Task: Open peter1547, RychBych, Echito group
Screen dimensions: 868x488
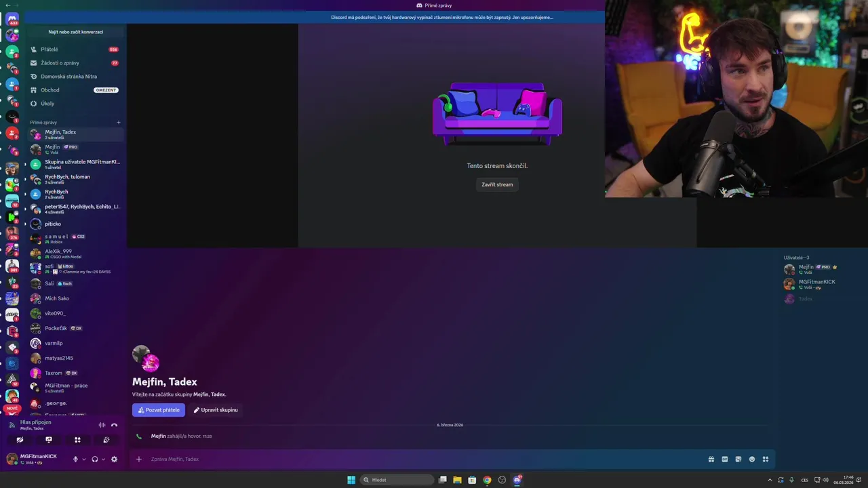Action: [x=75, y=209]
